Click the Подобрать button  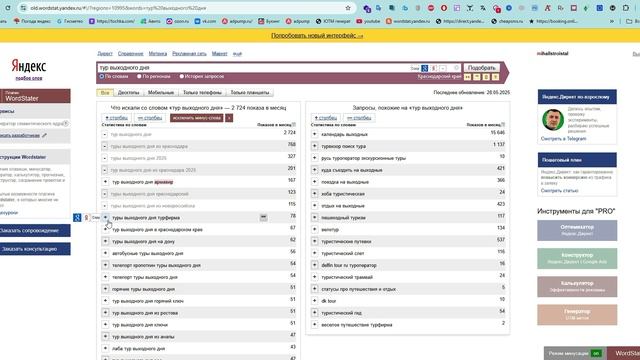click(482, 68)
